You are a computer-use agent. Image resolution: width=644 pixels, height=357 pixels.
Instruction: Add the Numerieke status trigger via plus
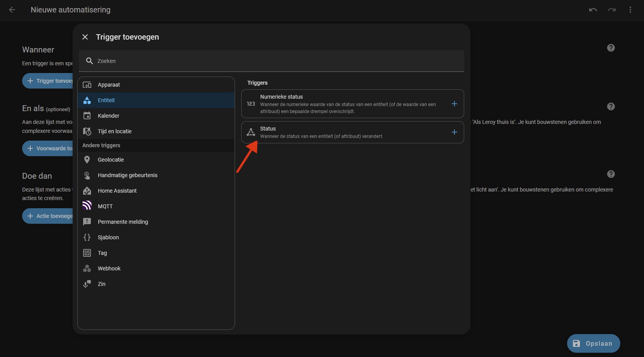click(454, 104)
